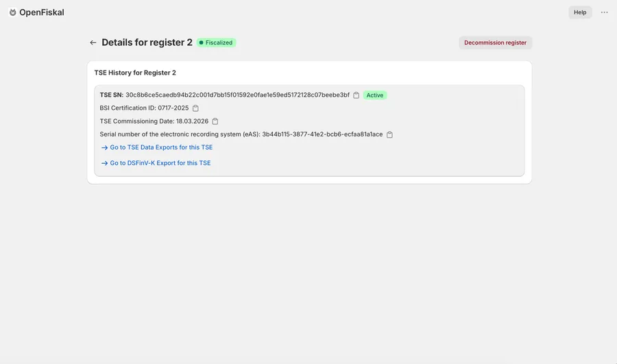Open the Help button
617x364 pixels.
(x=580, y=12)
